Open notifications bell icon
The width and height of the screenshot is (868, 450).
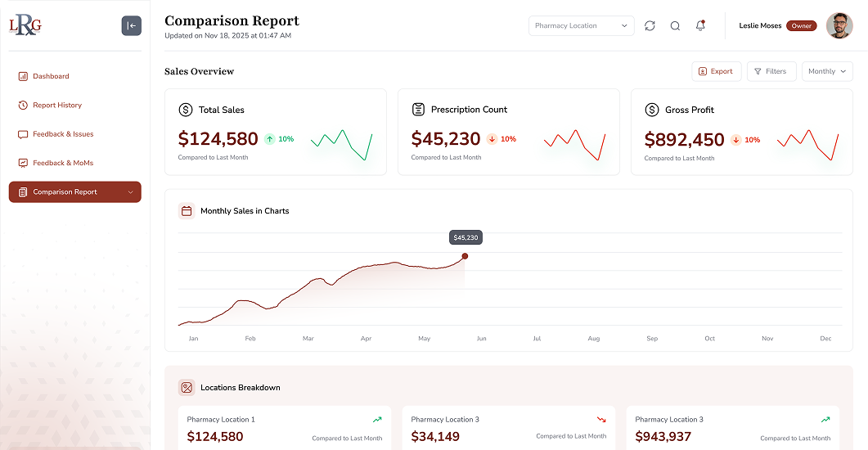(x=700, y=26)
